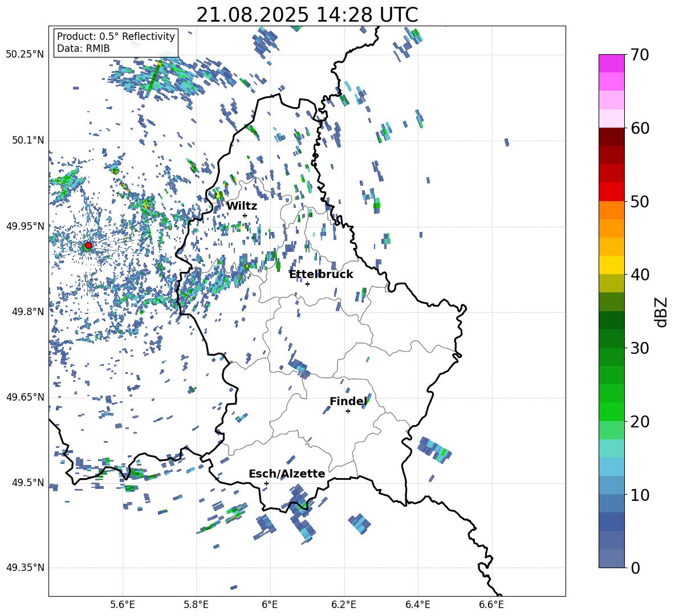Click the bright red 50 dBZ colorbar segment
The height and width of the screenshot is (616, 675).
pos(611,192)
